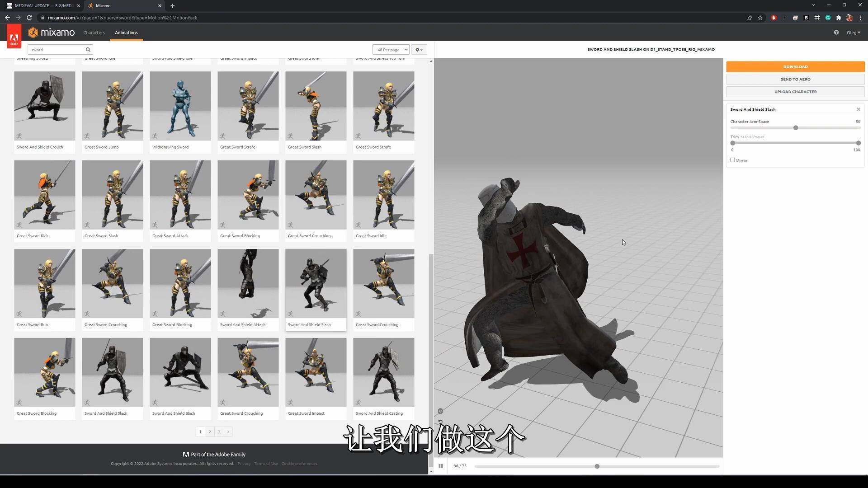Viewport: 868px width, 488px height.
Task: Bookmark this page with the star icon
Action: coord(760,18)
